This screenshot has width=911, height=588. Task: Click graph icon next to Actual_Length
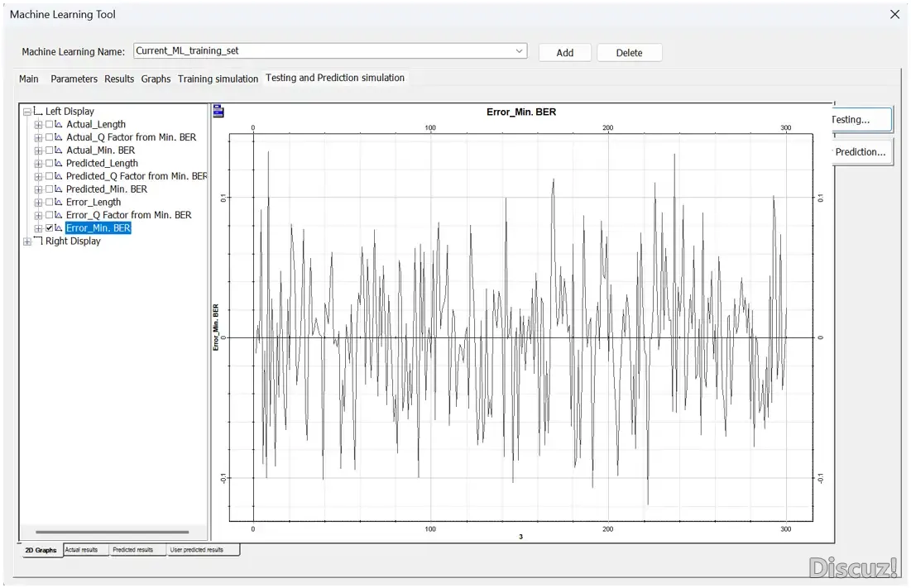coord(59,124)
